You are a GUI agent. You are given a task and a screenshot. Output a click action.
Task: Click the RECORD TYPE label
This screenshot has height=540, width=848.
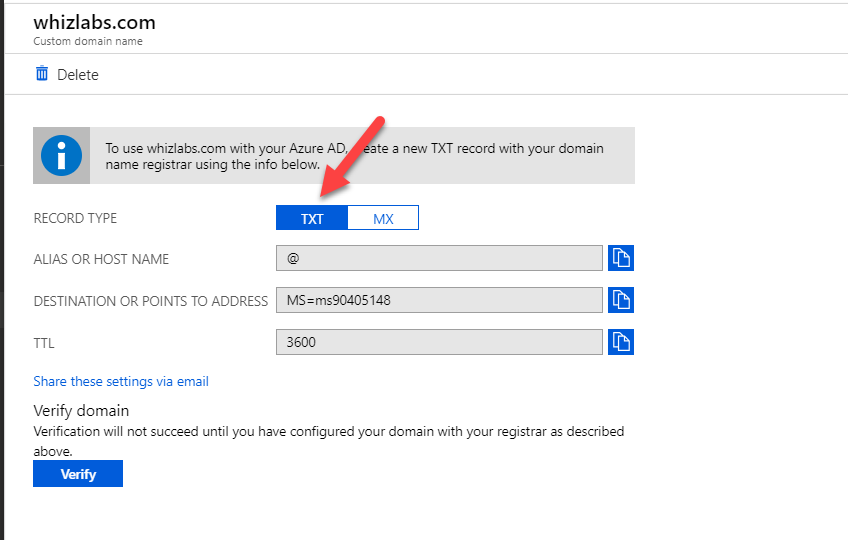75,219
